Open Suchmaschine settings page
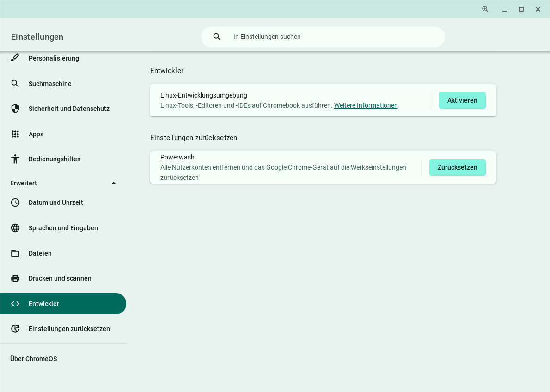 click(x=63, y=84)
